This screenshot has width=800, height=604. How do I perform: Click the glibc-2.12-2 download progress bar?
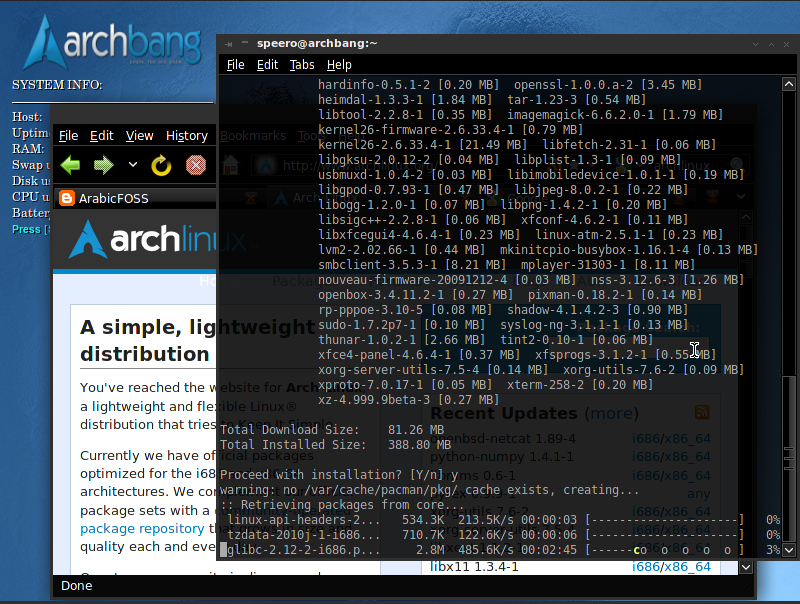point(665,550)
